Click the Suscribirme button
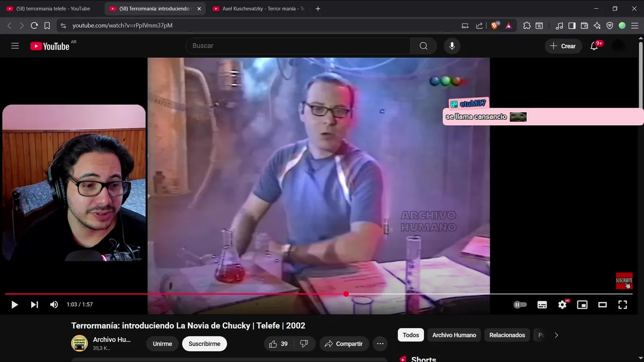Screen dimensions: 644x362 (x=204, y=344)
